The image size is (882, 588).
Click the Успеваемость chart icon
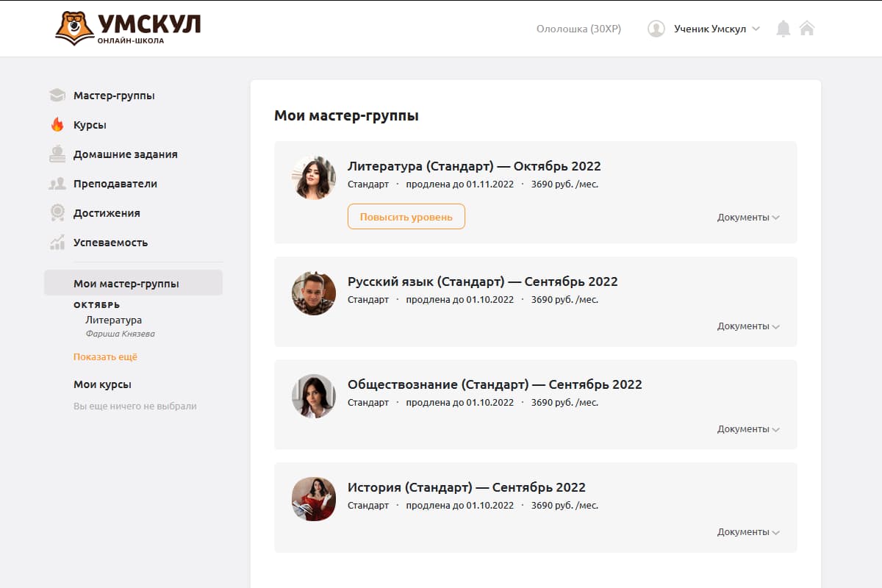tap(57, 242)
